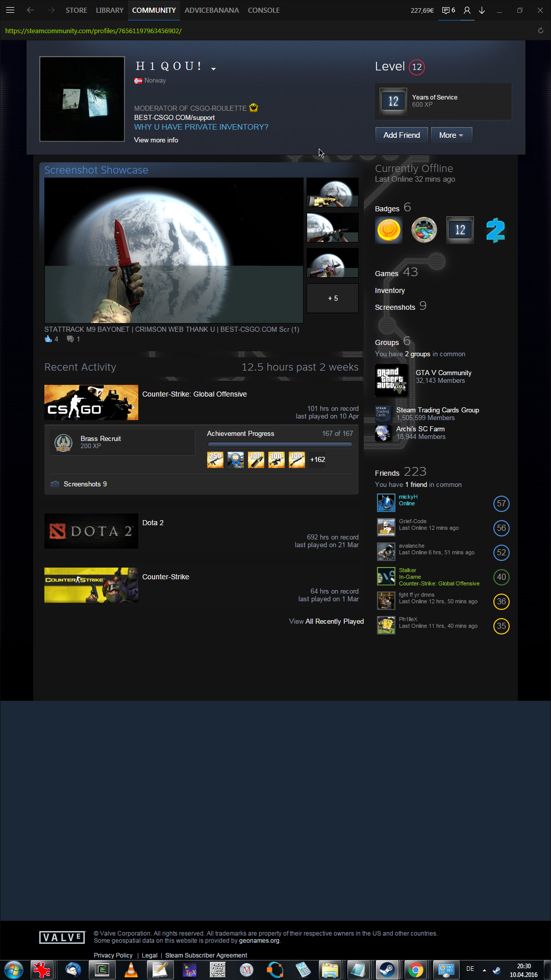551x980 pixels.
Task: Open the friends list person icon
Action: tap(467, 10)
